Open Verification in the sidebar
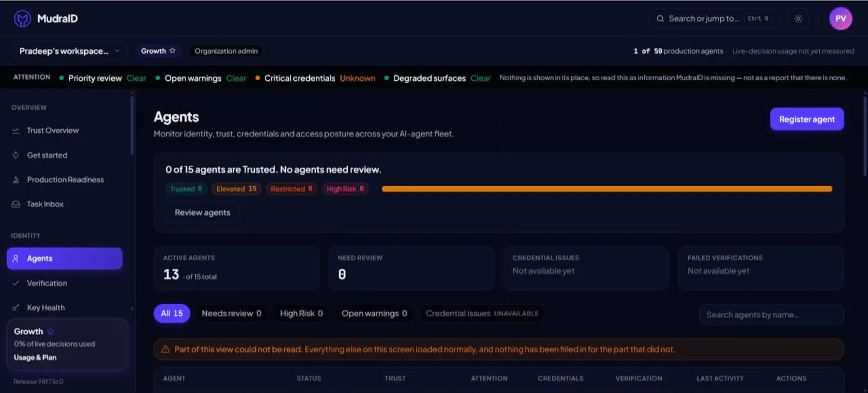868x393 pixels. (65, 283)
